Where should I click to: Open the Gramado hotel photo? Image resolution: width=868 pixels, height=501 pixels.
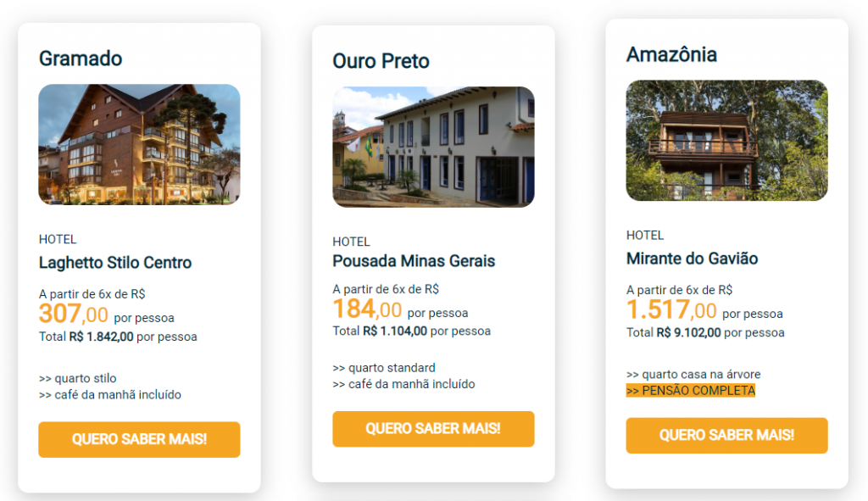(x=139, y=144)
